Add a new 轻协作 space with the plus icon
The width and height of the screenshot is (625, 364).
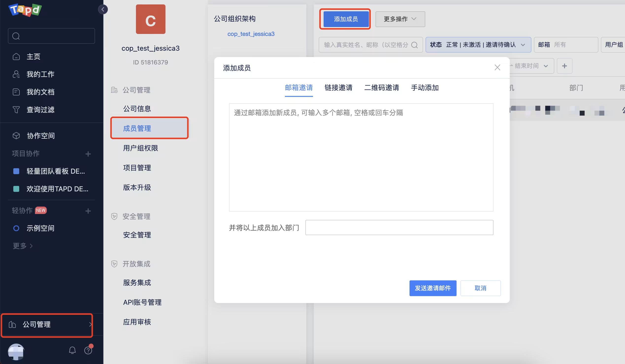[88, 211]
